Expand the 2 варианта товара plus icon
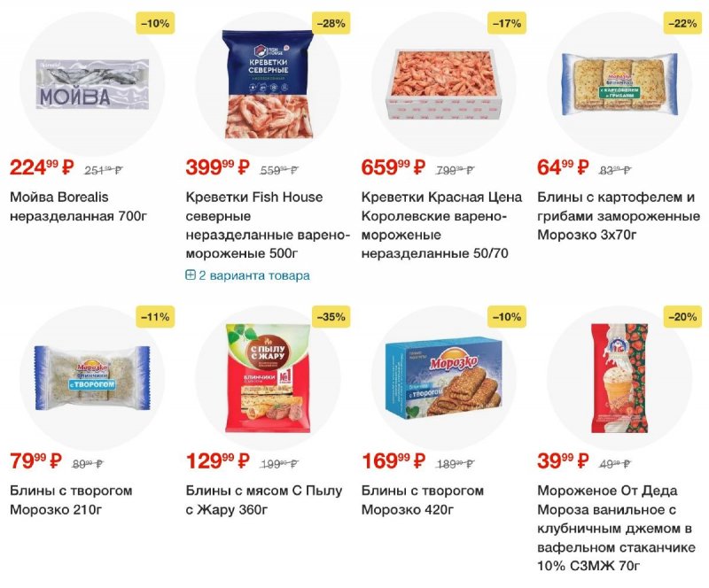The height and width of the screenshot is (588, 709). pyautogui.click(x=191, y=275)
